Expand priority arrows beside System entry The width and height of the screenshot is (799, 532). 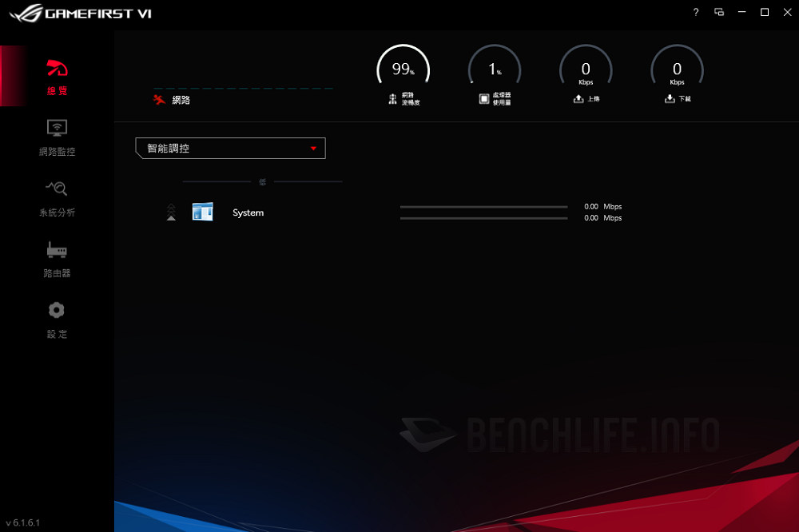click(x=171, y=212)
